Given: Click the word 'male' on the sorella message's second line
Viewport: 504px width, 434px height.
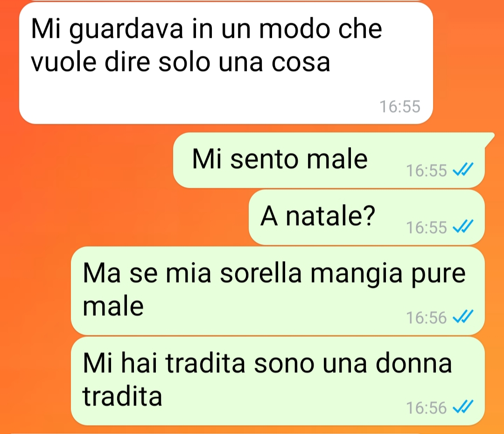Looking at the screenshot, I should pos(113,306).
